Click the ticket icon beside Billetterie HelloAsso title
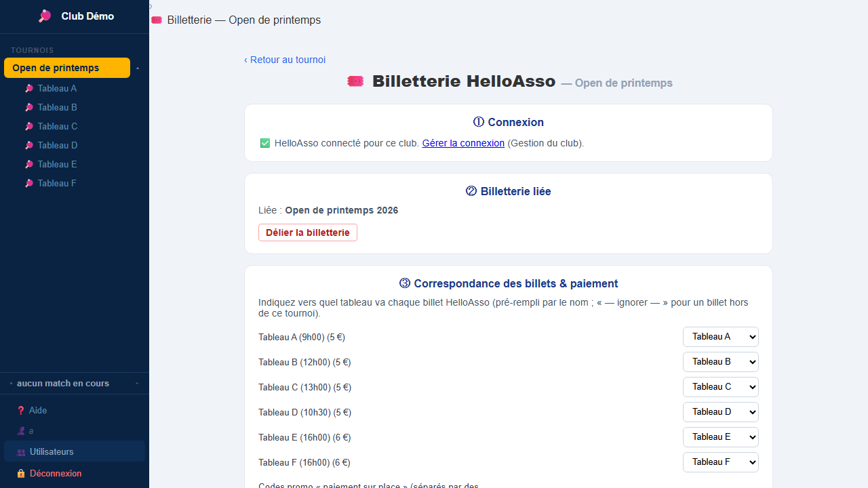 click(355, 81)
